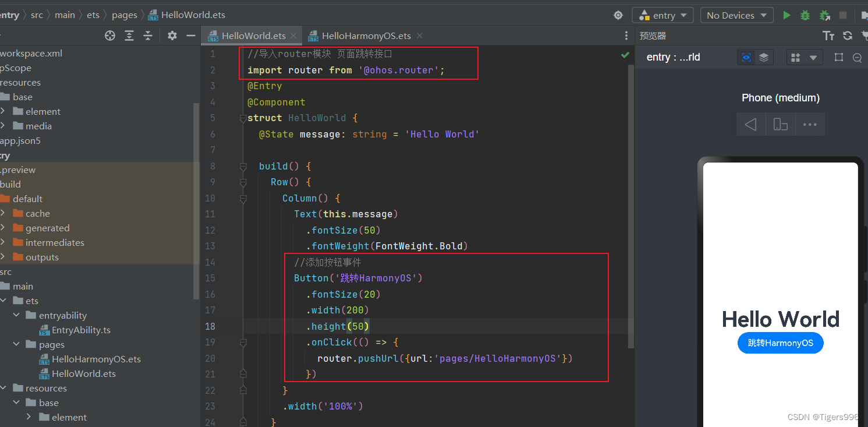This screenshot has width=868, height=427.
Task: Click the ets breadcrumb
Action: [93, 15]
